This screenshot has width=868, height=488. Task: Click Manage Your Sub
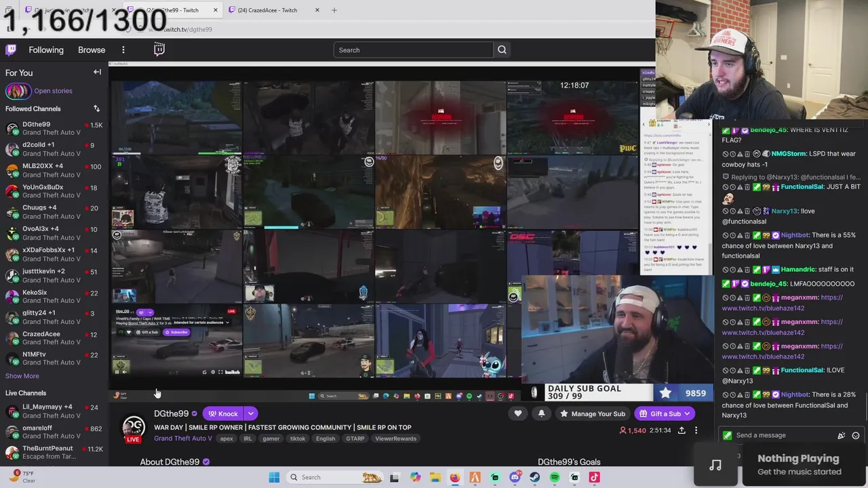[x=591, y=413]
